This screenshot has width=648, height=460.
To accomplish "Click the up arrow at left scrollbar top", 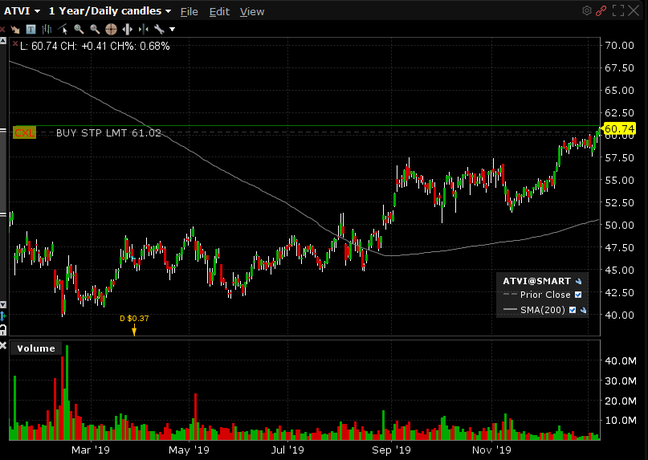I will (3, 41).
